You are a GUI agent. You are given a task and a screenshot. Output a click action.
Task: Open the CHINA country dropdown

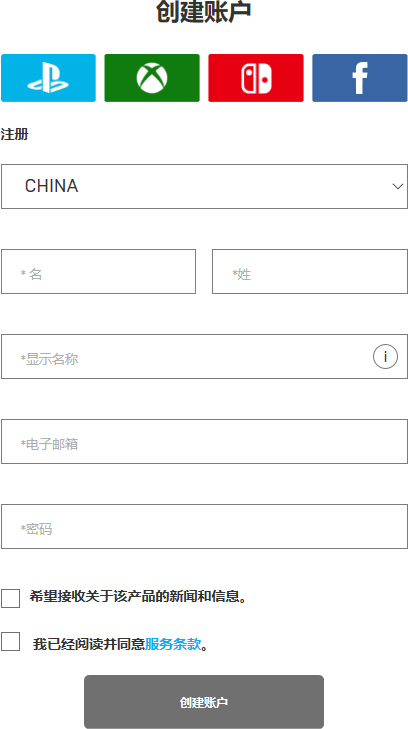point(204,186)
